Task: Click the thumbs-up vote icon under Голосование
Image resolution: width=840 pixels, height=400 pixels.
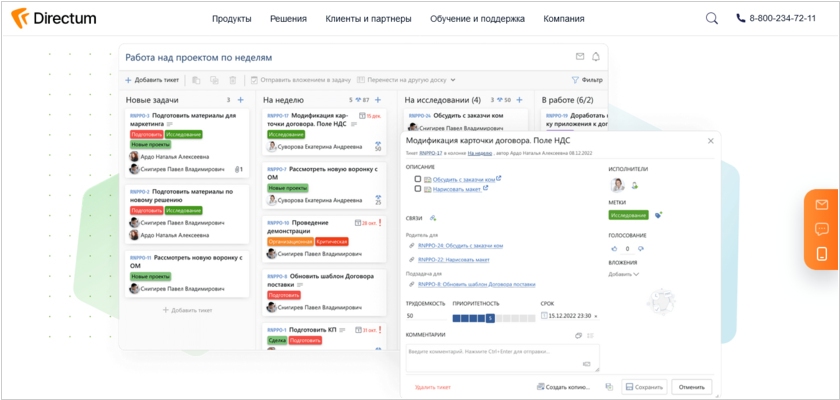Action: [614, 248]
